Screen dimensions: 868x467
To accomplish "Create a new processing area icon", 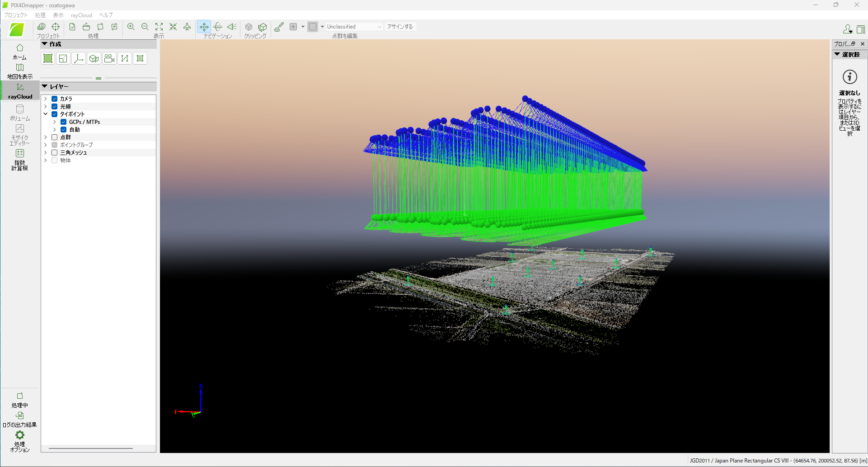I will pyautogui.click(x=140, y=58).
